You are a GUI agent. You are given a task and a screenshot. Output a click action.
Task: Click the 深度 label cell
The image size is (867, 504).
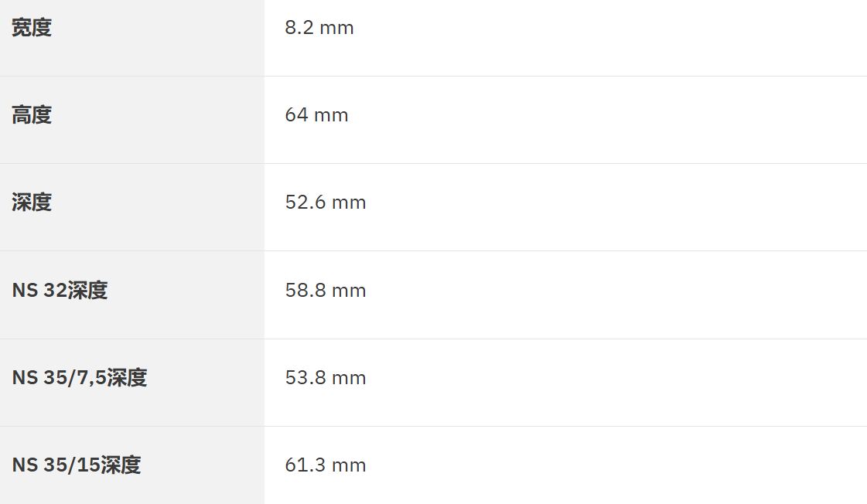coord(32,203)
